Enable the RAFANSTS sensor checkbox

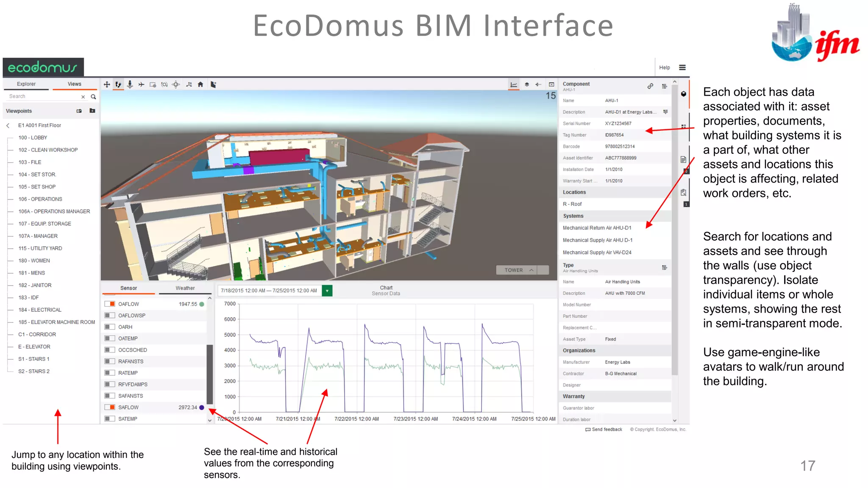coord(110,361)
